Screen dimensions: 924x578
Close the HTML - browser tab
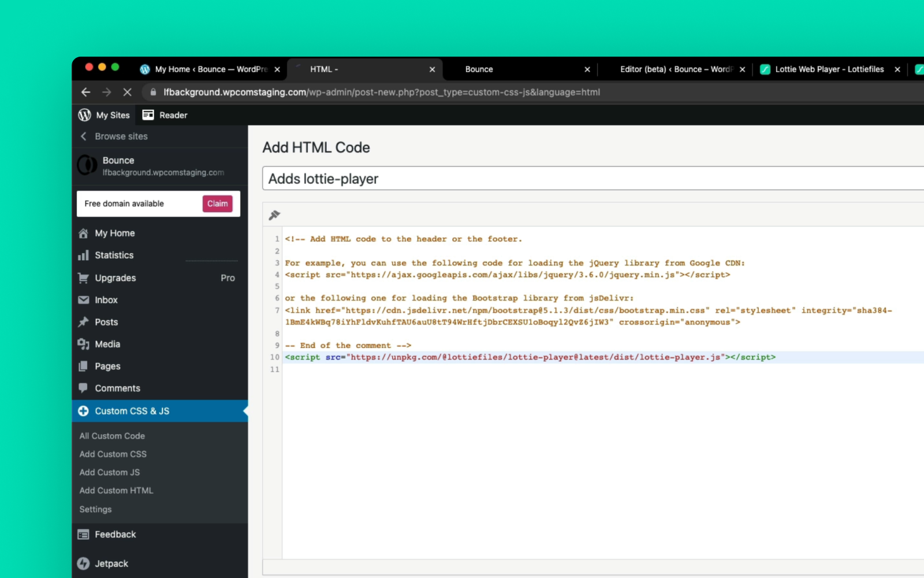[x=432, y=69]
